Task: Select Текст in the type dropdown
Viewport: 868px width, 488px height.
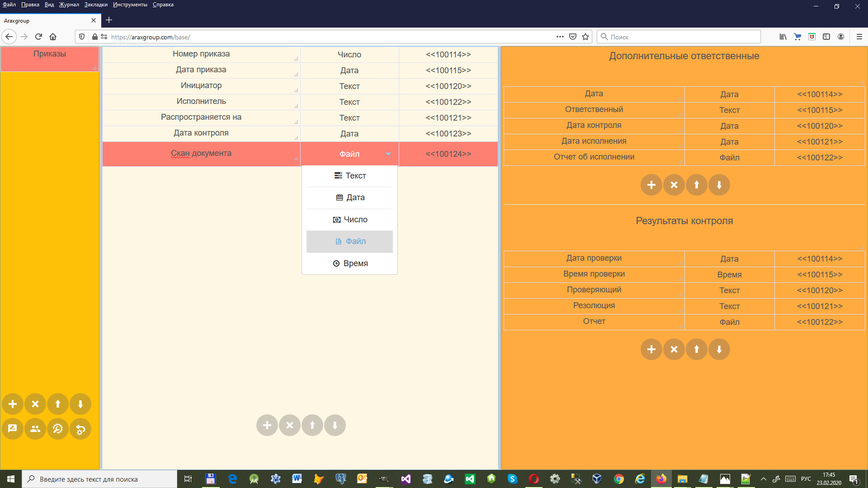Action: pyautogui.click(x=349, y=176)
